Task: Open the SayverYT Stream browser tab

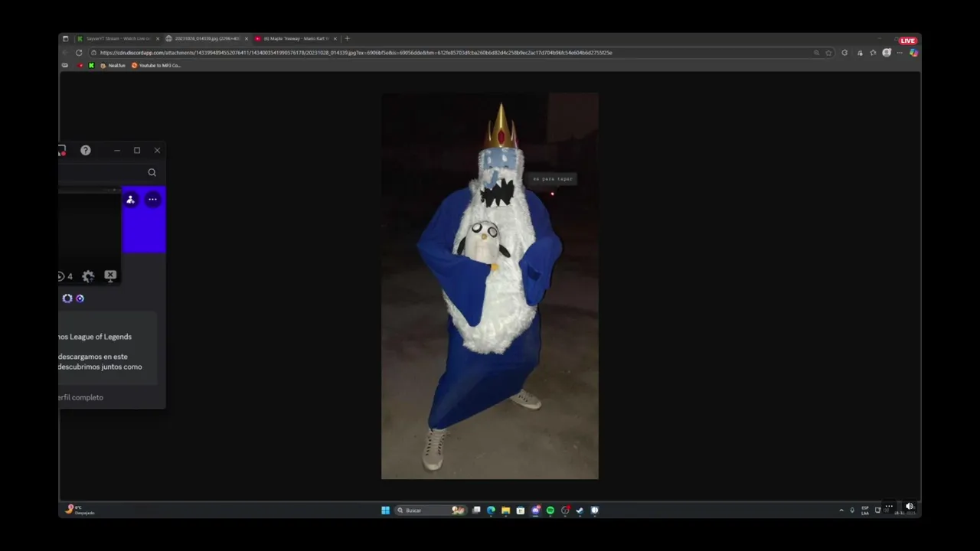Action: click(117, 38)
